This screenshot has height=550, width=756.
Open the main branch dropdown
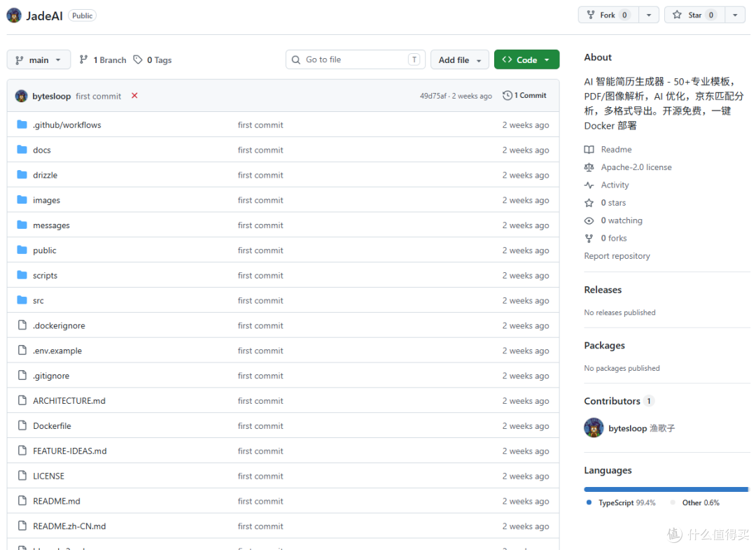coord(38,59)
